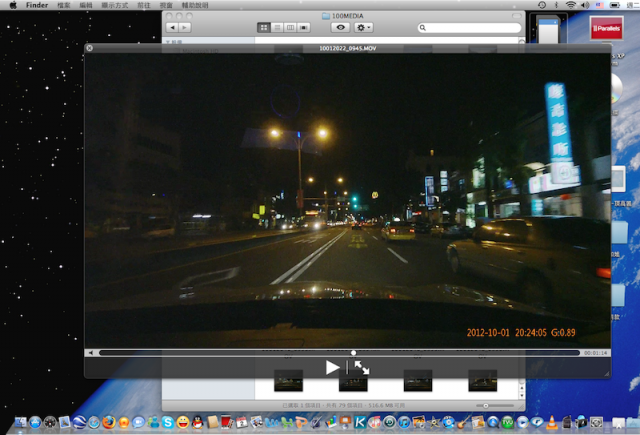Image resolution: width=640 pixels, height=435 pixels.
Task: Open Dashboard from the Dock
Action: click(50, 422)
